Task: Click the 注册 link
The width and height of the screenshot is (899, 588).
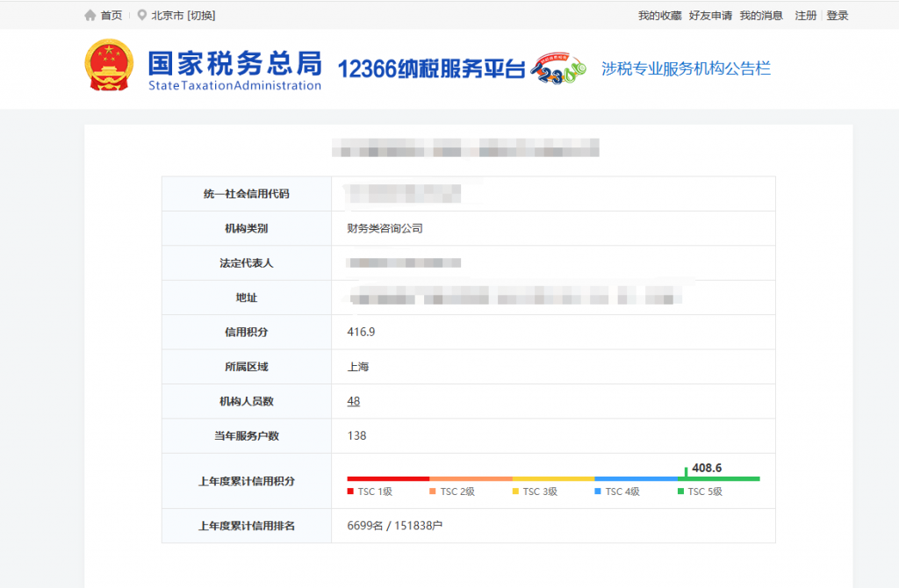Action: click(805, 15)
